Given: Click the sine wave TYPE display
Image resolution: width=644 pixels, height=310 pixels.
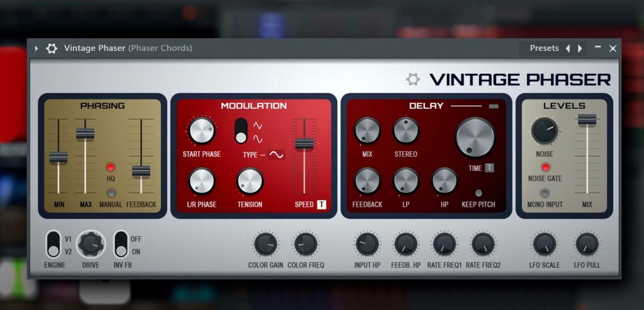Looking at the screenshot, I should coord(276,155).
